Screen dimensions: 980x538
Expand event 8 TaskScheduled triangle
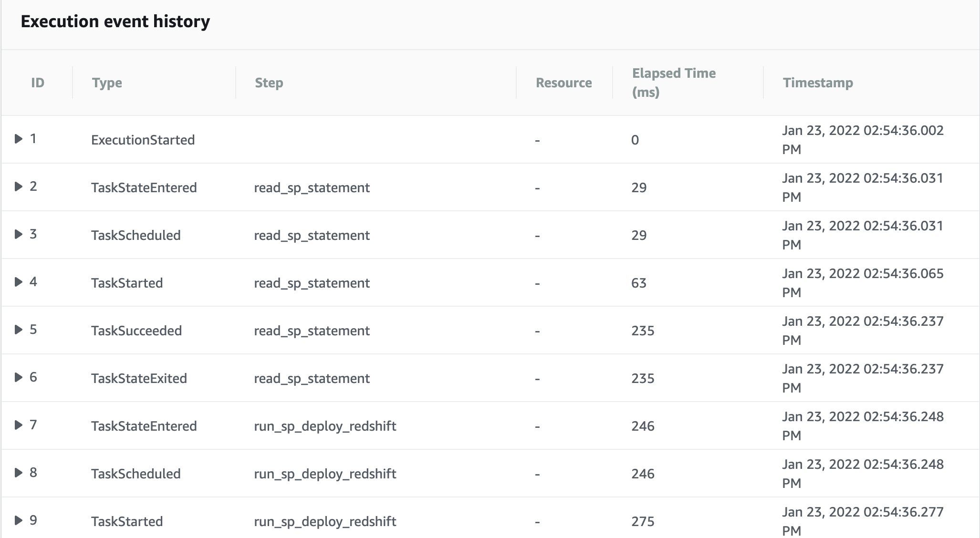(19, 473)
